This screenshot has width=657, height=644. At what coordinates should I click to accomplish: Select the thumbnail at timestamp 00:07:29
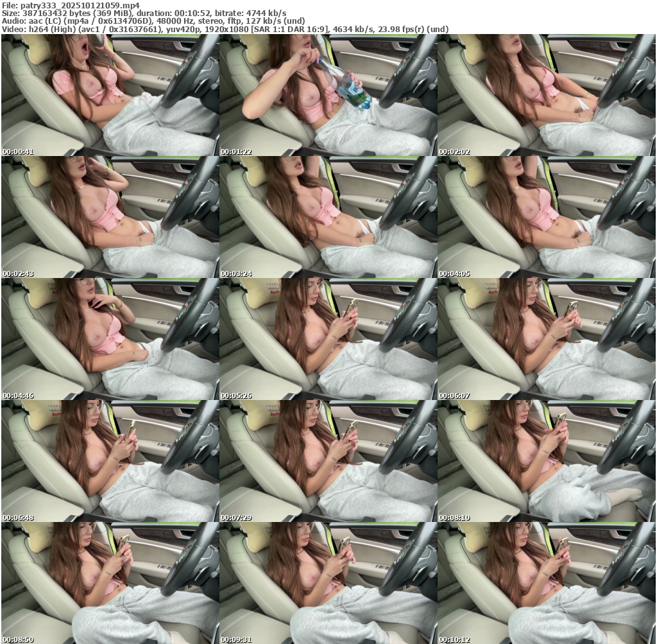point(328,461)
